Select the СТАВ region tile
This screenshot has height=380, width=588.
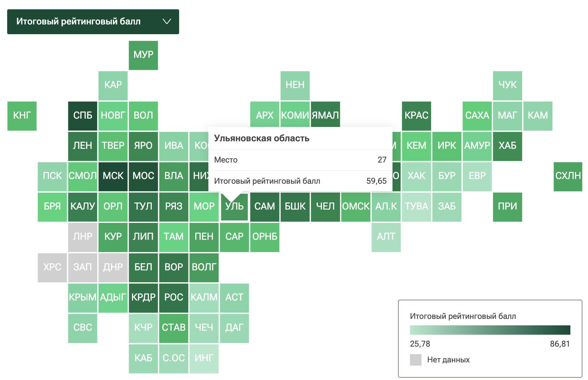[174, 328]
